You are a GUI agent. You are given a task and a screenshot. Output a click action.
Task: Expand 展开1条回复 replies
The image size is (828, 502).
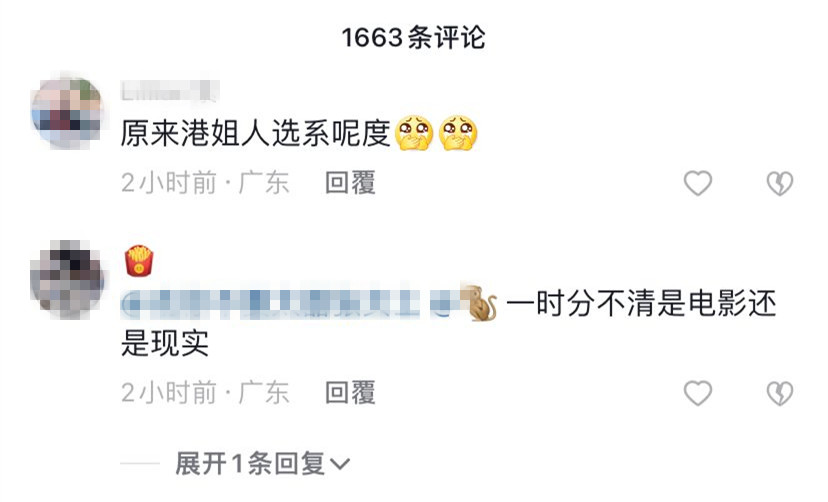point(262,463)
